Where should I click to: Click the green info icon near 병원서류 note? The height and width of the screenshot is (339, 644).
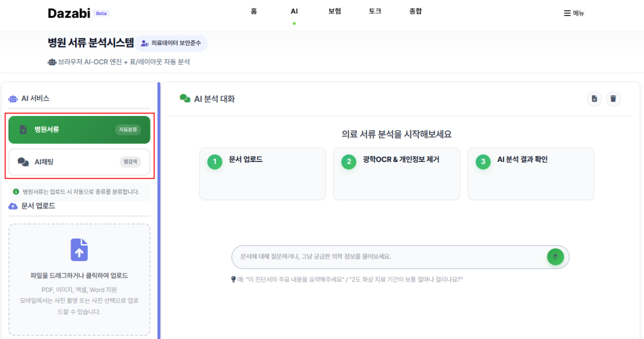click(16, 191)
